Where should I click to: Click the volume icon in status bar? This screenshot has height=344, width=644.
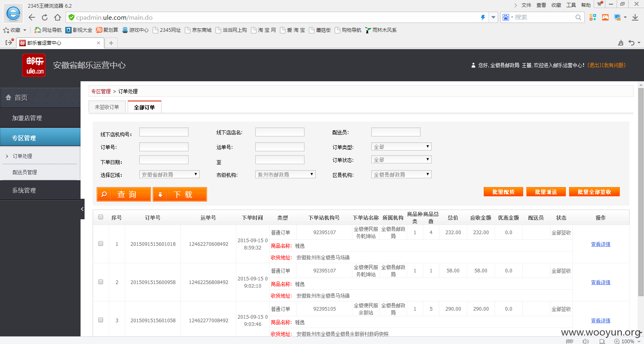click(x=586, y=341)
